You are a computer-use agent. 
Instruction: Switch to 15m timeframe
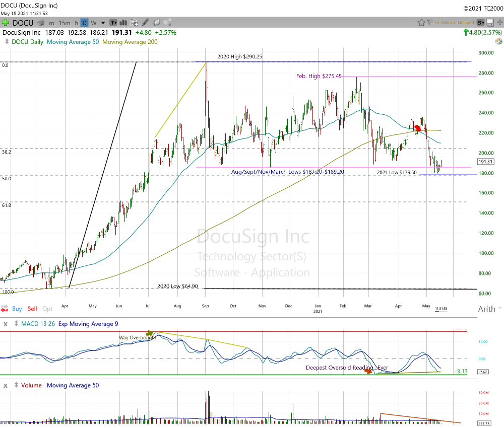click(65, 23)
